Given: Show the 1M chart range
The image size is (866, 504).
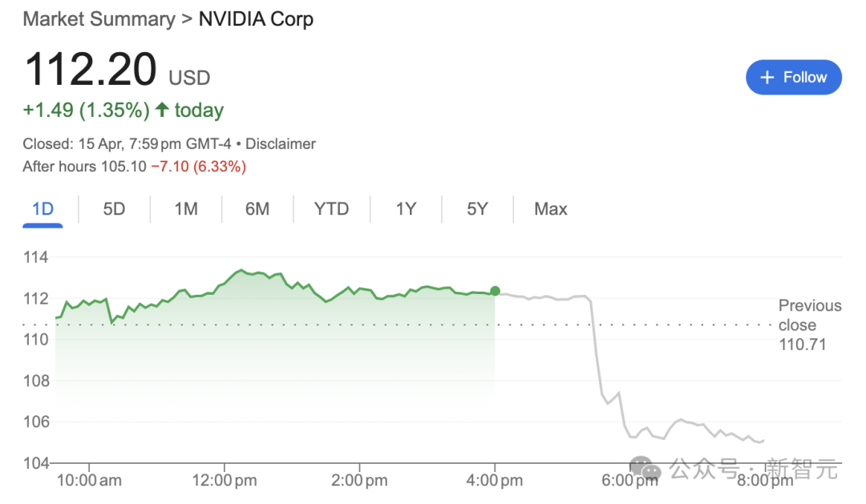Looking at the screenshot, I should point(186,209).
